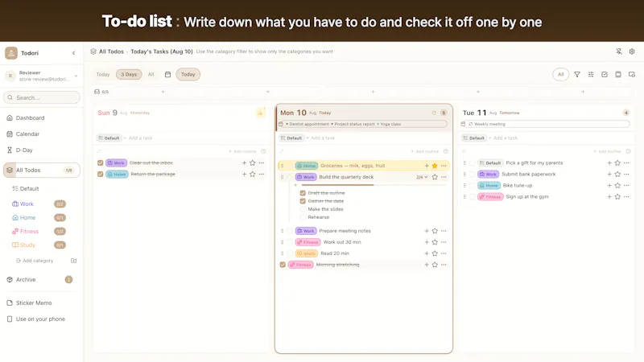Open more options for Return the package
Screen dimensions: 644x362
tap(261, 174)
